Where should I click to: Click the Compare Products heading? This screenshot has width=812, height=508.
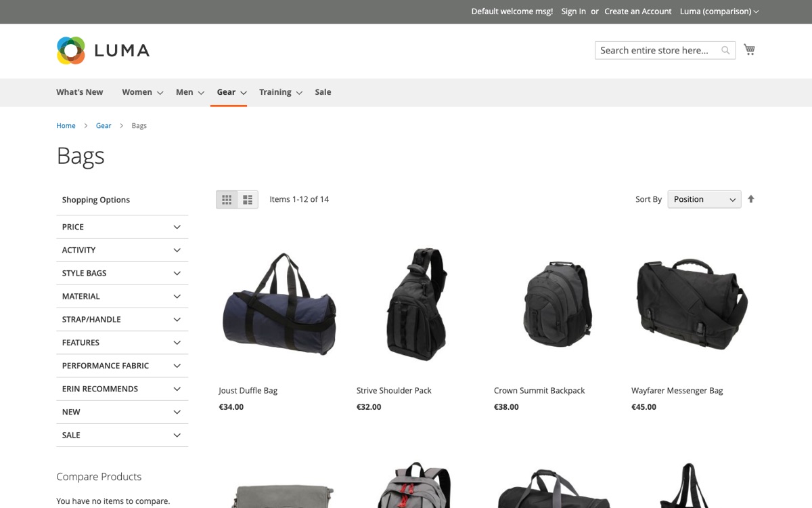99,477
